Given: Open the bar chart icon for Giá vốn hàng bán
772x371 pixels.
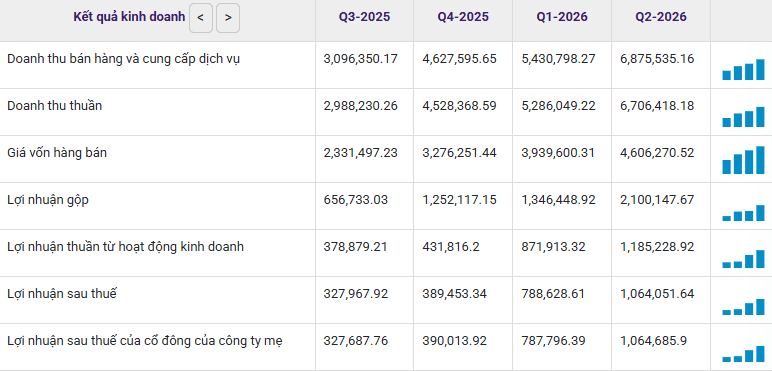Looking at the screenshot, I should click(743, 160).
